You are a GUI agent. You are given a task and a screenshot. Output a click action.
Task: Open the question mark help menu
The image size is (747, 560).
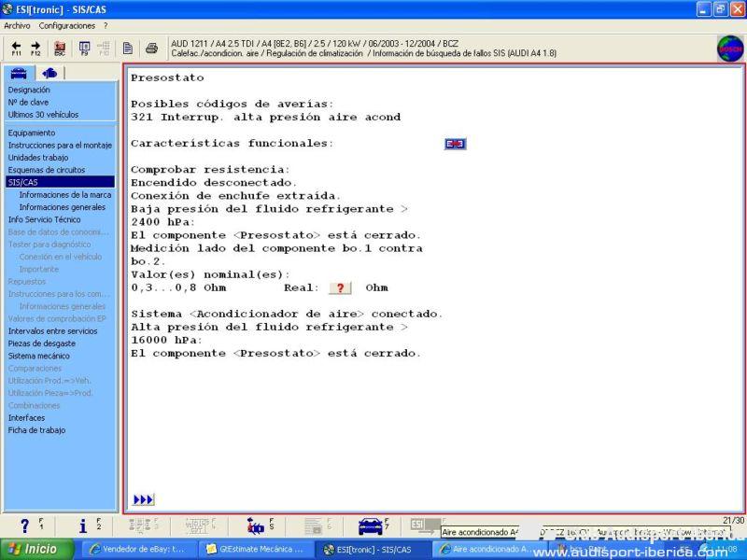pos(106,26)
